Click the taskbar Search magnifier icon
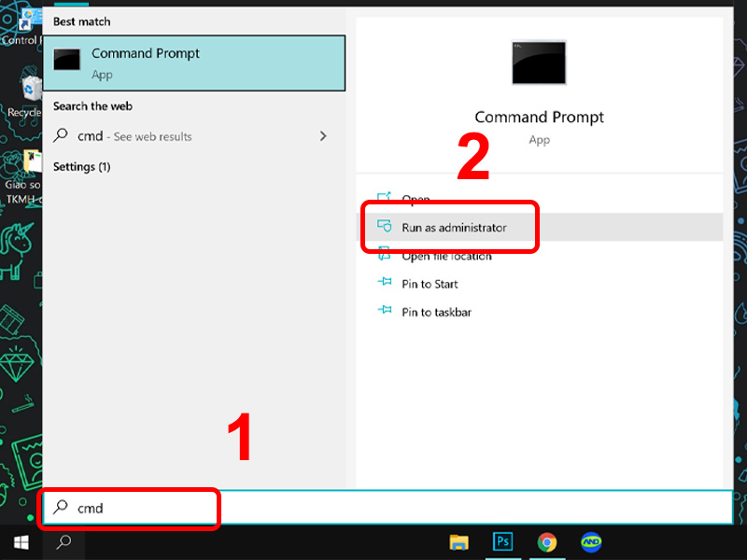Screen dimensions: 747x560 point(62,542)
